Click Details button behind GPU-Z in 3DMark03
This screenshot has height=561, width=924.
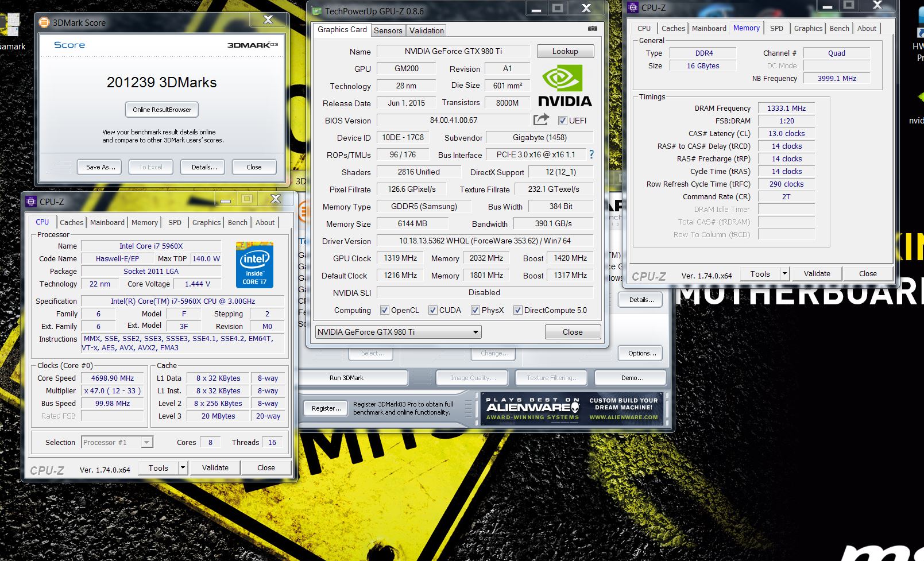tap(641, 300)
